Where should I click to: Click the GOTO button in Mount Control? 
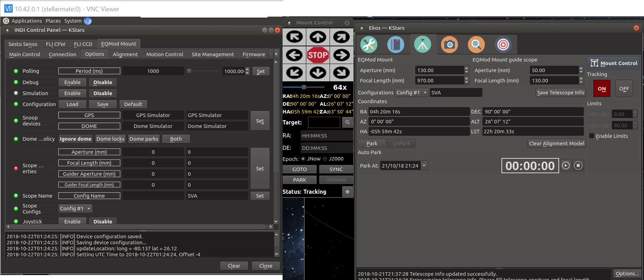(300, 169)
